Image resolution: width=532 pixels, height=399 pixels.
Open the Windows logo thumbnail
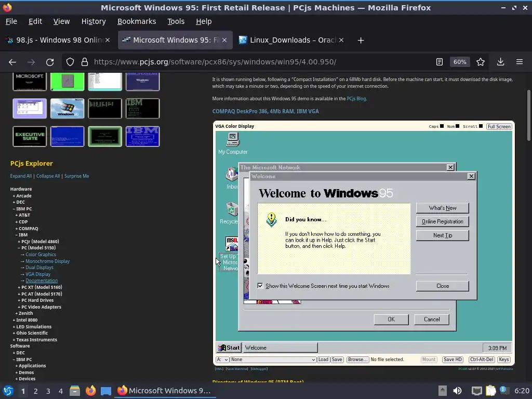click(x=67, y=109)
